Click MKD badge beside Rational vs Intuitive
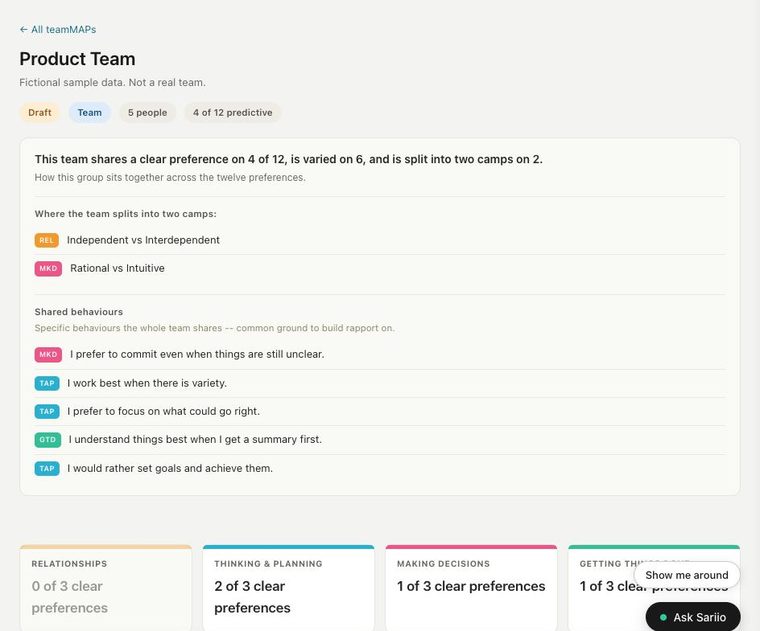The width and height of the screenshot is (760, 631). pos(48,268)
